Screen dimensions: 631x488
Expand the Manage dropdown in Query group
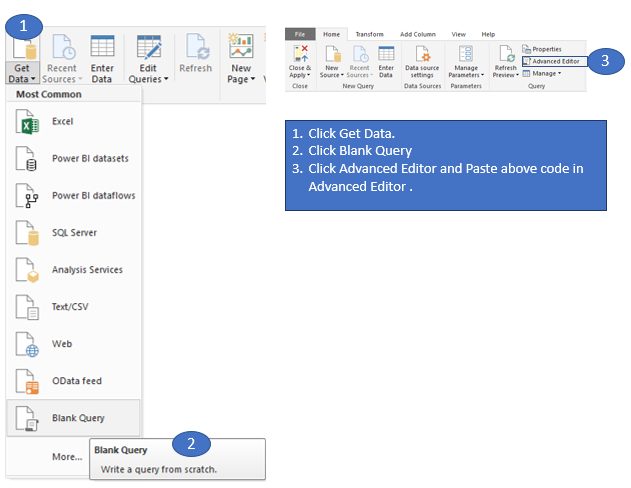[x=559, y=73]
